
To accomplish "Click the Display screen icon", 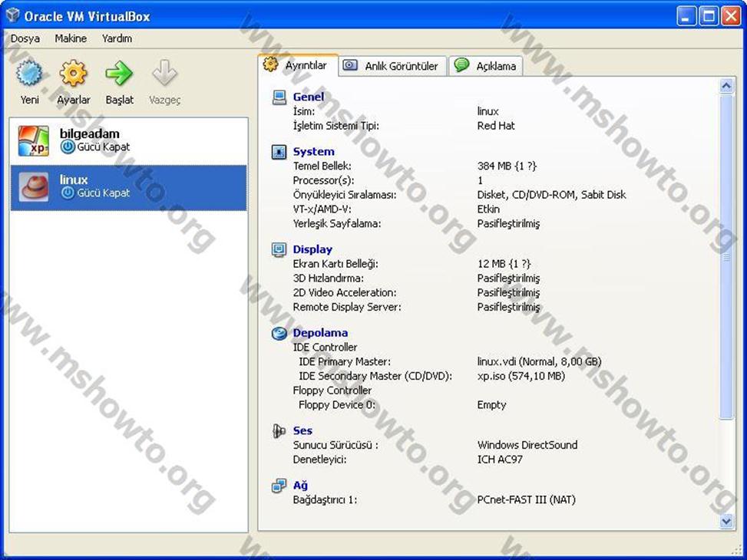I will 279,249.
